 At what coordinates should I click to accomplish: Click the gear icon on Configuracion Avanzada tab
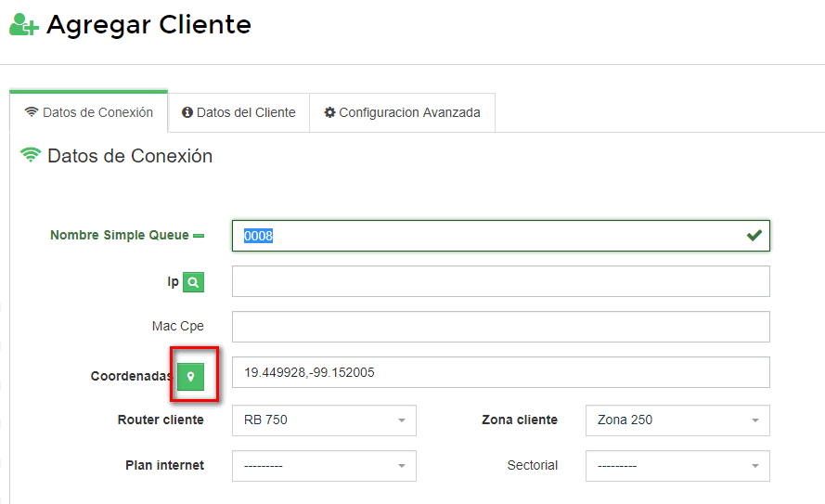pos(329,112)
